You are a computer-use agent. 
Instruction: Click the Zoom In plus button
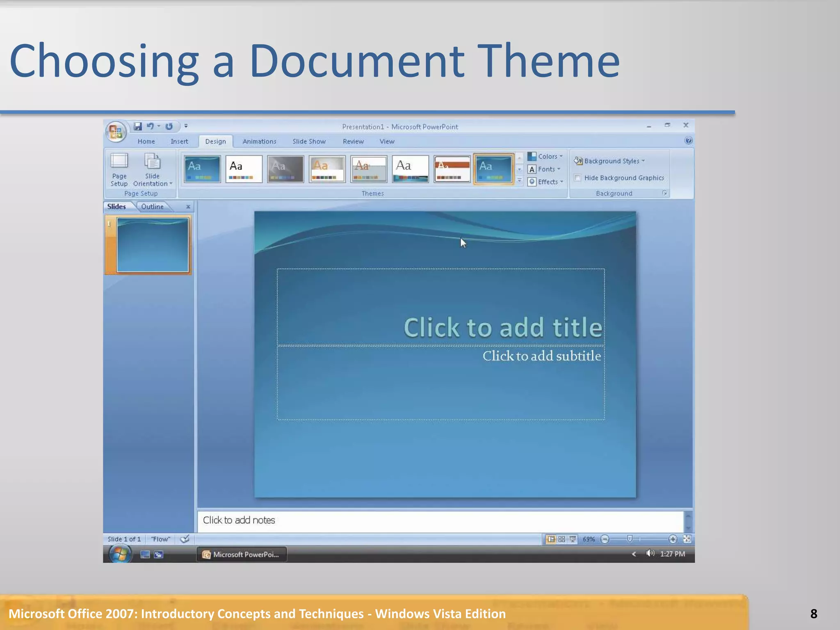click(673, 539)
